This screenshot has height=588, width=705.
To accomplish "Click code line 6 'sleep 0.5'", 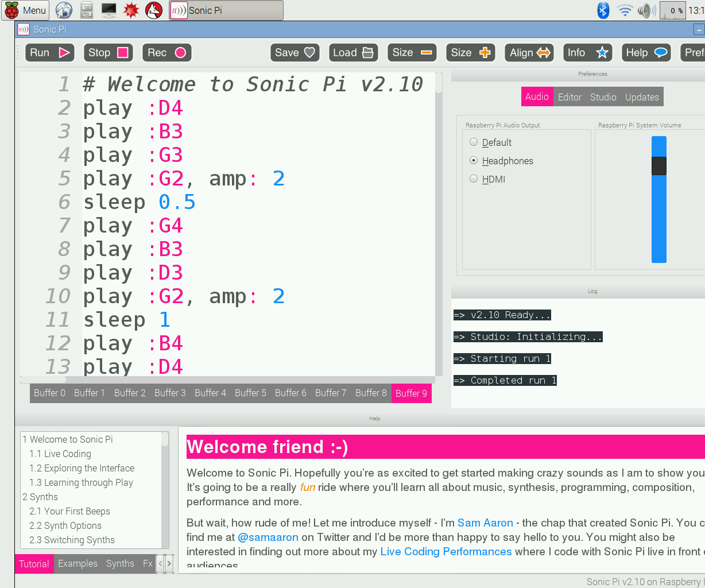I will pyautogui.click(x=140, y=202).
